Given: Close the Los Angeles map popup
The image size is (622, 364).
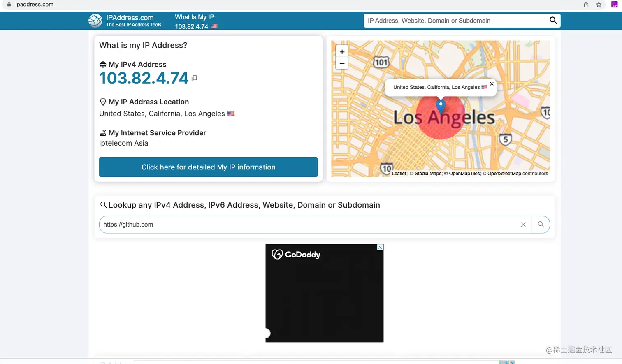Looking at the screenshot, I should [x=492, y=84].
